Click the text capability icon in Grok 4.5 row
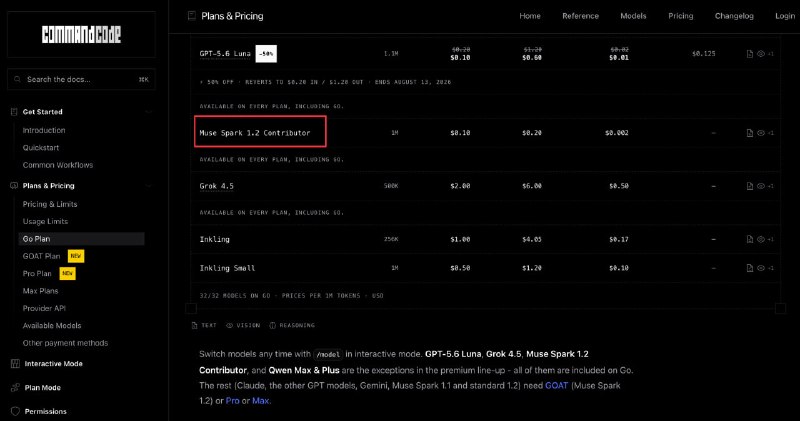This screenshot has height=421, width=800. 749,186
